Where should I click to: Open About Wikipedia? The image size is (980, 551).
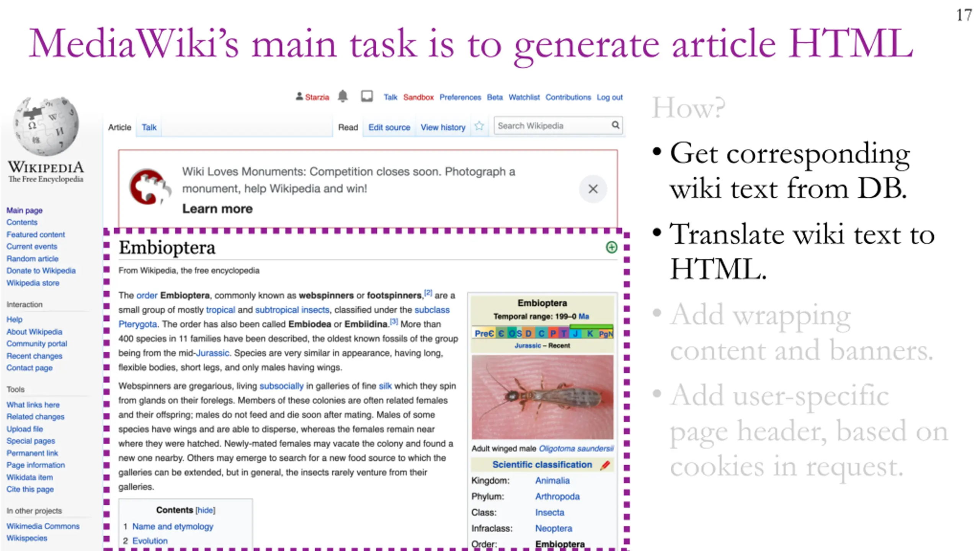tap(34, 332)
